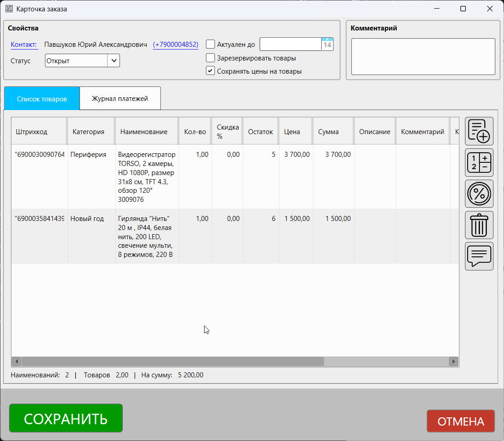Screen dimensions: 504x441
Task: Select the "Список товаров" tab
Action: pyautogui.click(x=42, y=99)
